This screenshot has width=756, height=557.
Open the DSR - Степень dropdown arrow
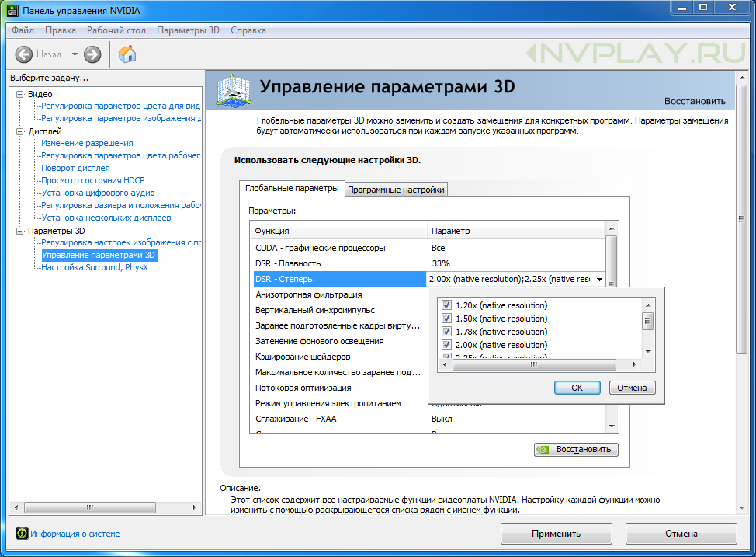(x=599, y=279)
